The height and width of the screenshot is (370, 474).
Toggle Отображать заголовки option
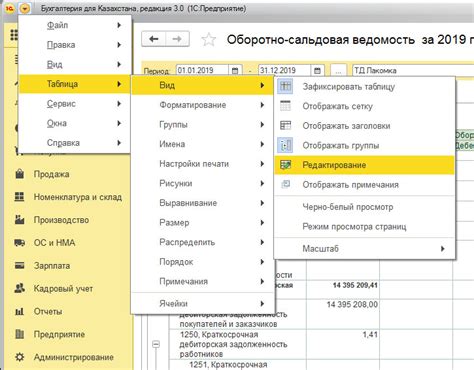click(364, 126)
